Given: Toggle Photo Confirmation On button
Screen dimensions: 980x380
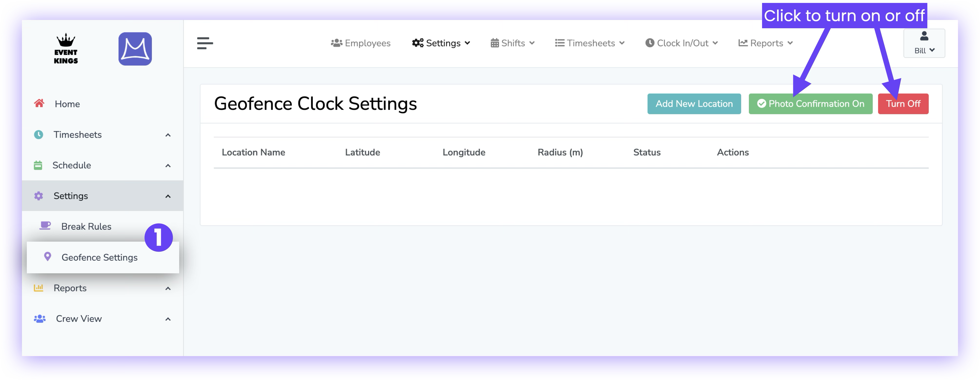Looking at the screenshot, I should (810, 104).
